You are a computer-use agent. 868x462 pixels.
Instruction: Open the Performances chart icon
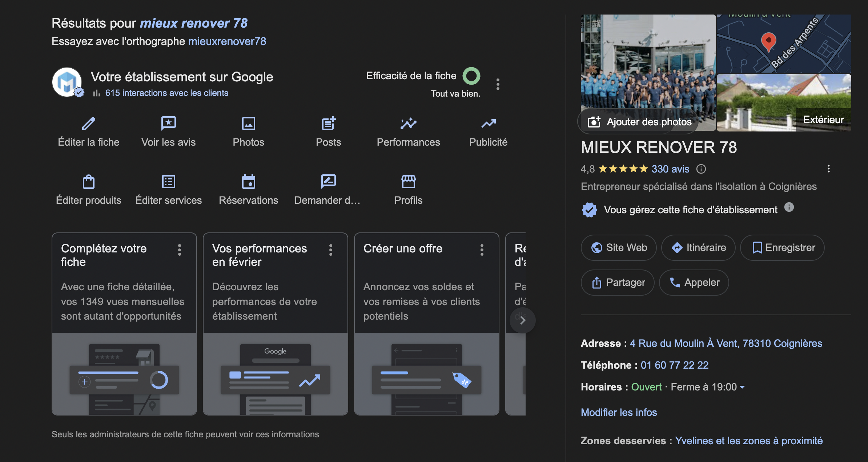point(408,124)
